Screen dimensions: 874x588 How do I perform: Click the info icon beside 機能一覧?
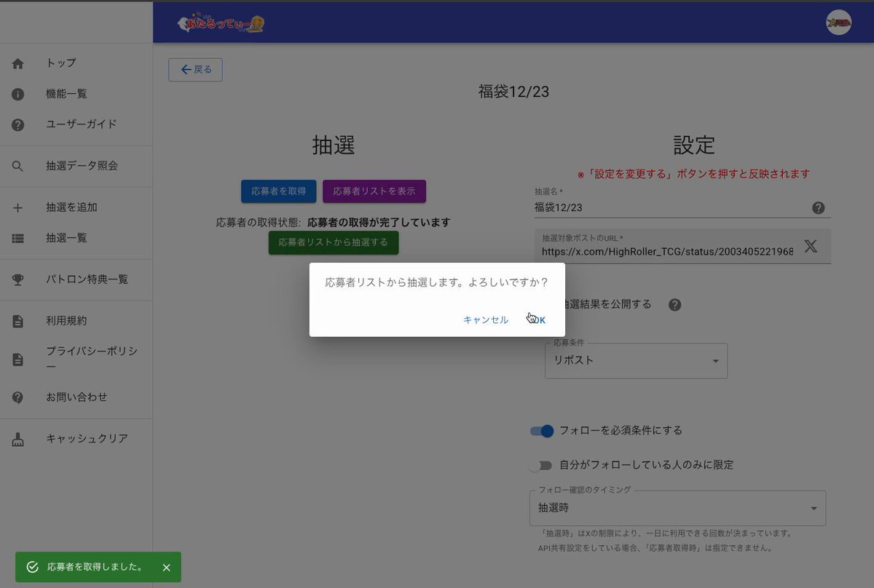click(18, 94)
